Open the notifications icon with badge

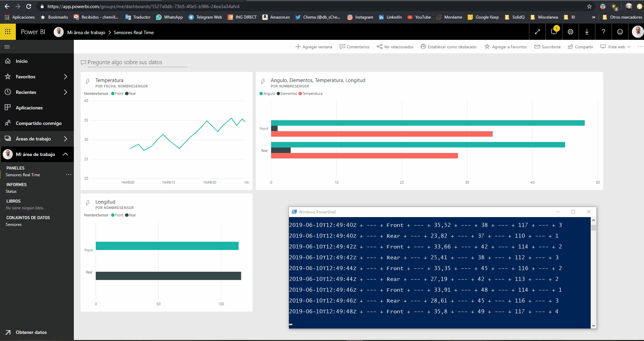pos(554,32)
